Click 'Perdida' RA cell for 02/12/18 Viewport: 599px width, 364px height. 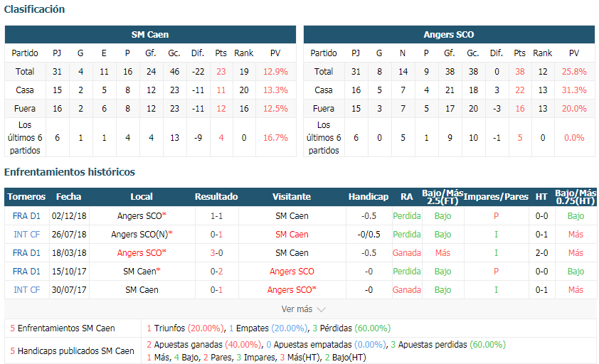pos(407,216)
